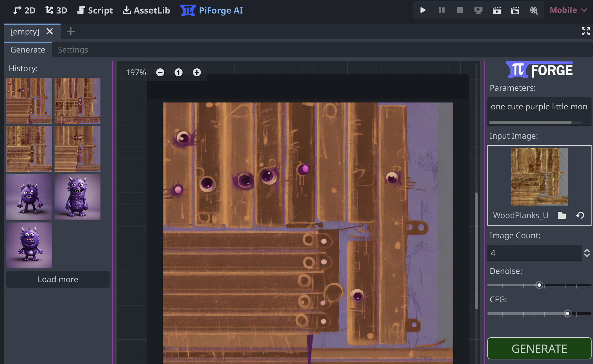The width and height of the screenshot is (593, 364).
Task: Zoom out the preview with minus icon
Action: (x=160, y=72)
